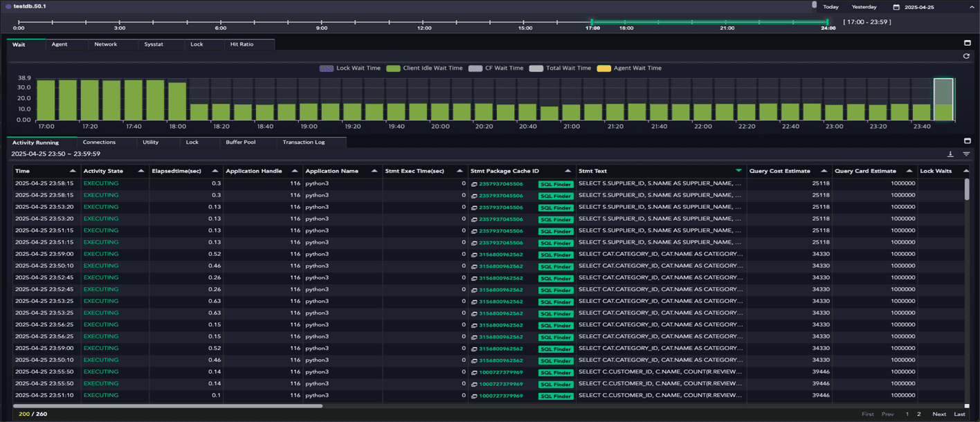Click the '[ 17:00 - 23:59 ]' range text
This screenshot has width=980, height=422.
[866, 22]
